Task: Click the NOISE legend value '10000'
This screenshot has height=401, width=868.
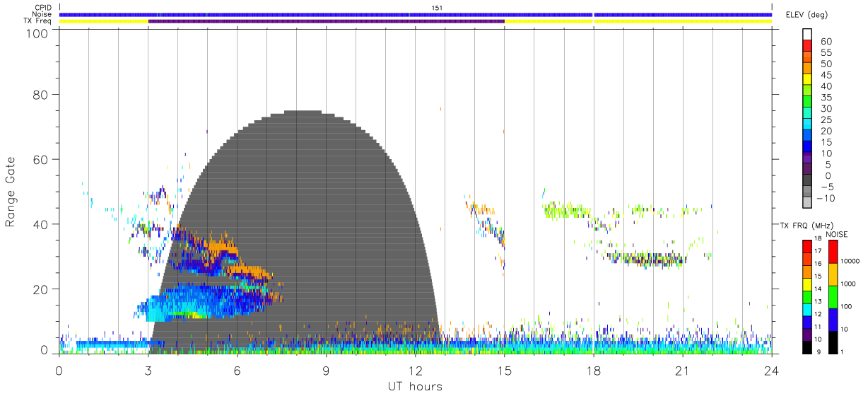Action: pos(851,262)
